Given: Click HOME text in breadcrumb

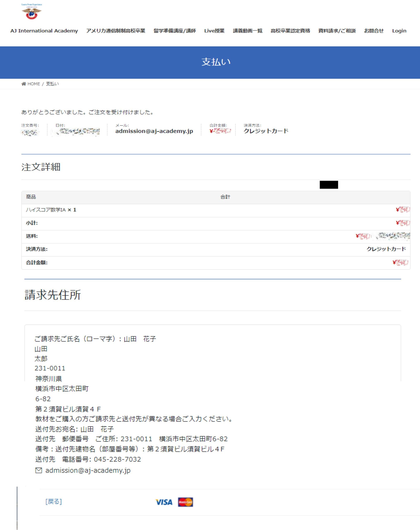Looking at the screenshot, I should [34, 84].
